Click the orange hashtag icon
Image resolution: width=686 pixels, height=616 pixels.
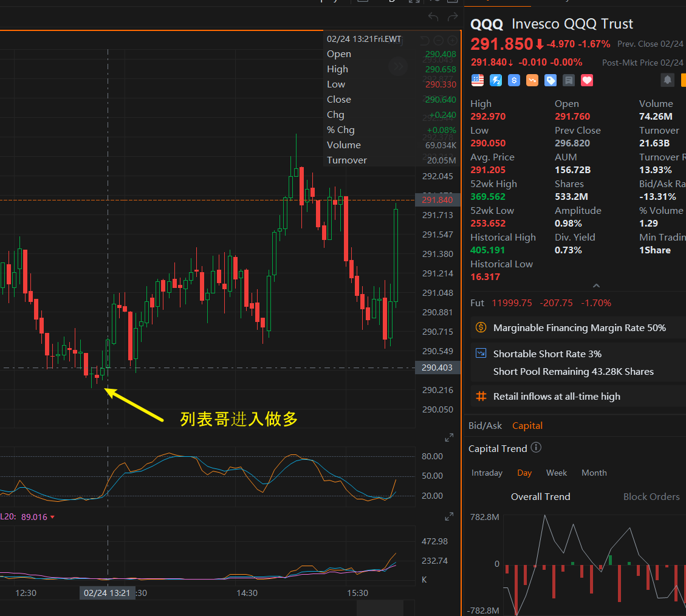point(481,396)
